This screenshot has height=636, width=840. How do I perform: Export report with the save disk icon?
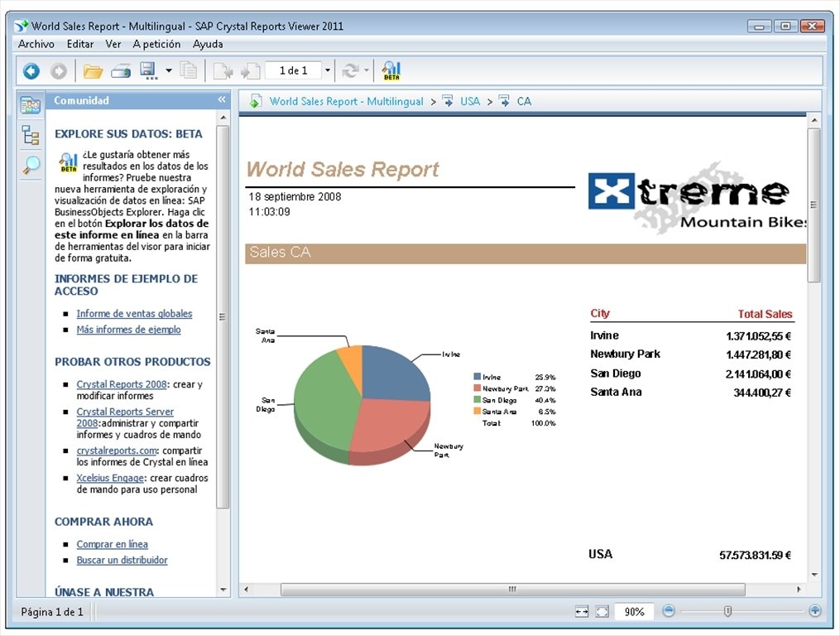[148, 70]
